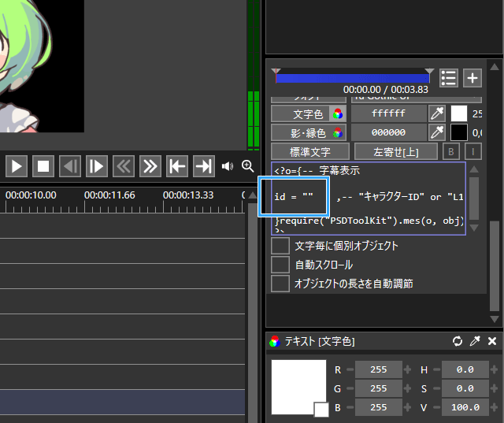Open the volume speaker control
Image resolution: width=504 pixels, height=423 pixels.
[228, 166]
